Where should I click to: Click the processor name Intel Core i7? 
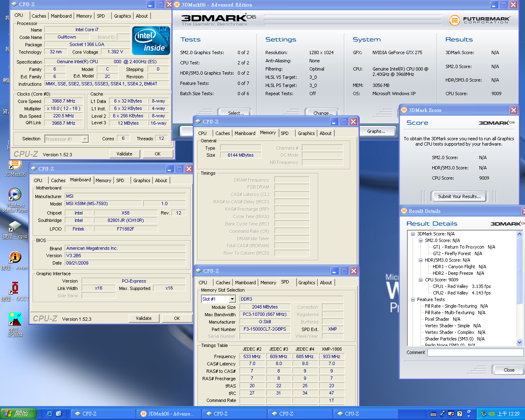coord(87,30)
